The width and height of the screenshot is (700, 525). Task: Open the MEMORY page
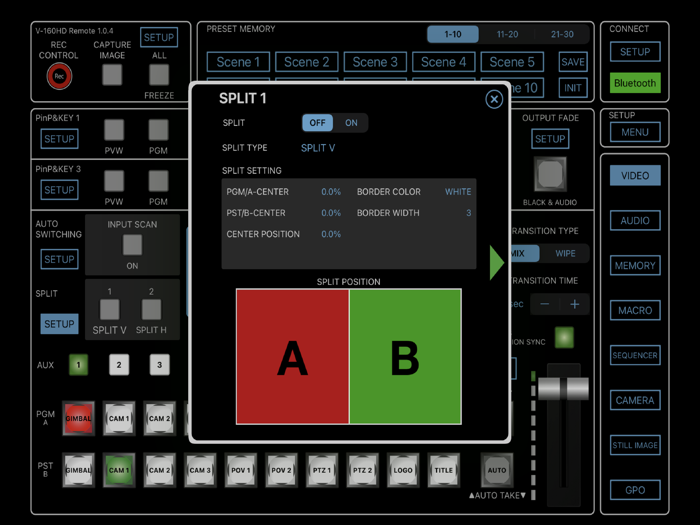pyautogui.click(x=635, y=266)
